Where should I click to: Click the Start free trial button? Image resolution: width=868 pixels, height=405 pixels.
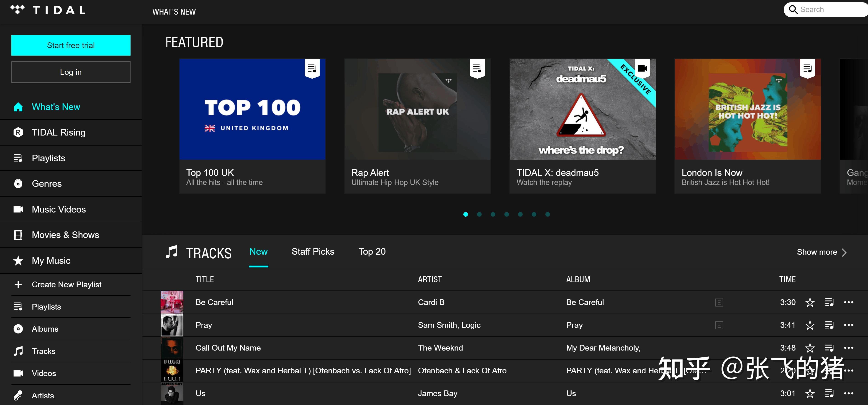point(70,45)
